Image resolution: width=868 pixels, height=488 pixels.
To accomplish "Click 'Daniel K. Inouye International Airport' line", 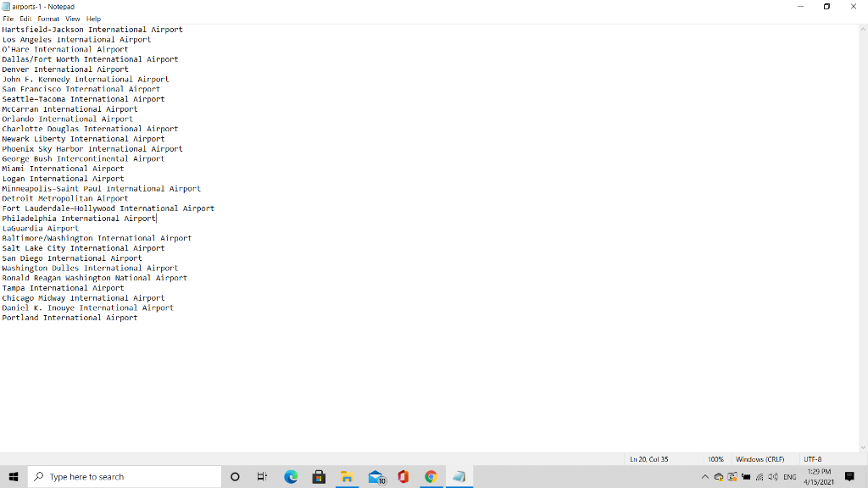I will pos(87,308).
